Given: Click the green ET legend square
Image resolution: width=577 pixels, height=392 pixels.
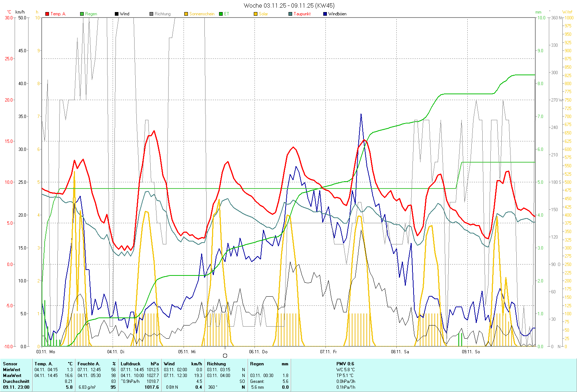Looking at the screenshot, I should pyautogui.click(x=221, y=14).
